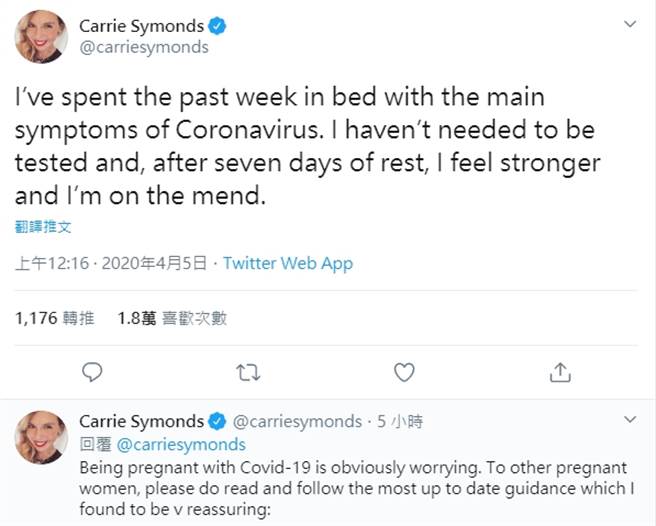656x526 pixels.
Task: Click the reply speech bubble icon
Action: pos(92,372)
